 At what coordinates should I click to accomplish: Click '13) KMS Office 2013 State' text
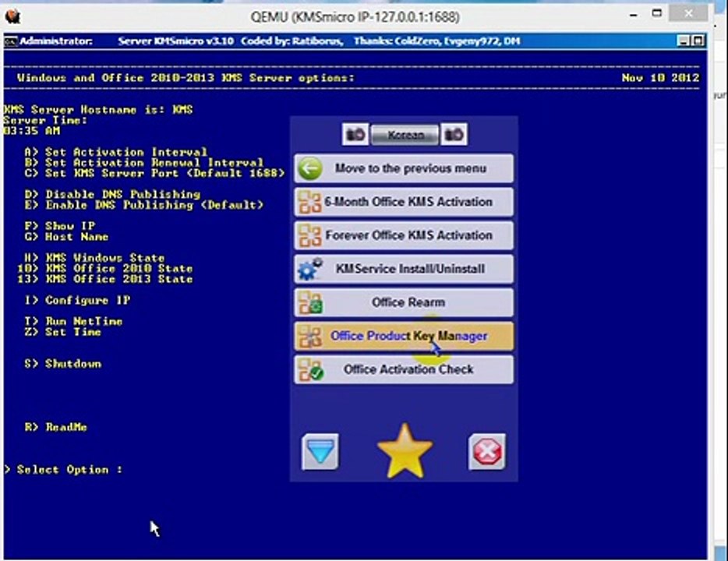105,279
